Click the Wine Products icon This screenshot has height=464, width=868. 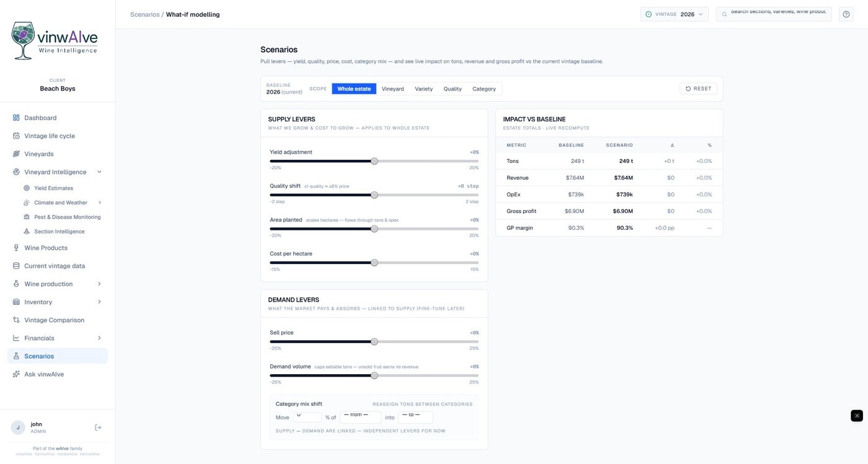pos(16,248)
